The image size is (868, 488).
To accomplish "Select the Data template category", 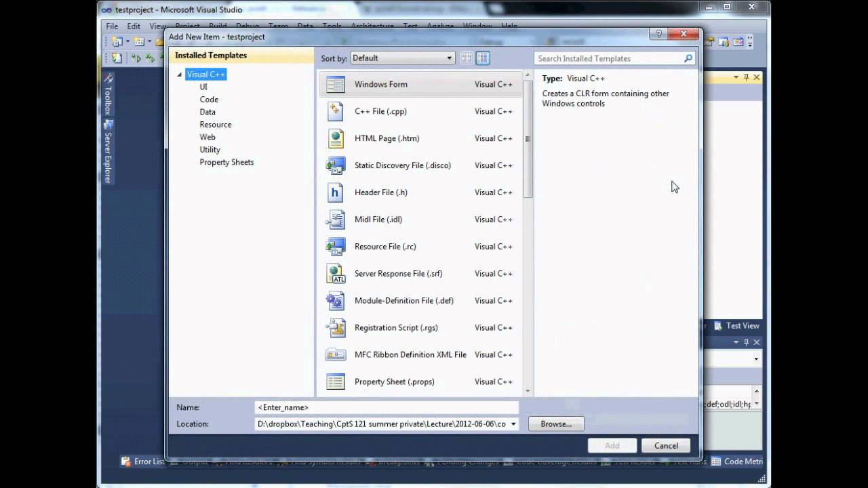I will [x=208, y=112].
